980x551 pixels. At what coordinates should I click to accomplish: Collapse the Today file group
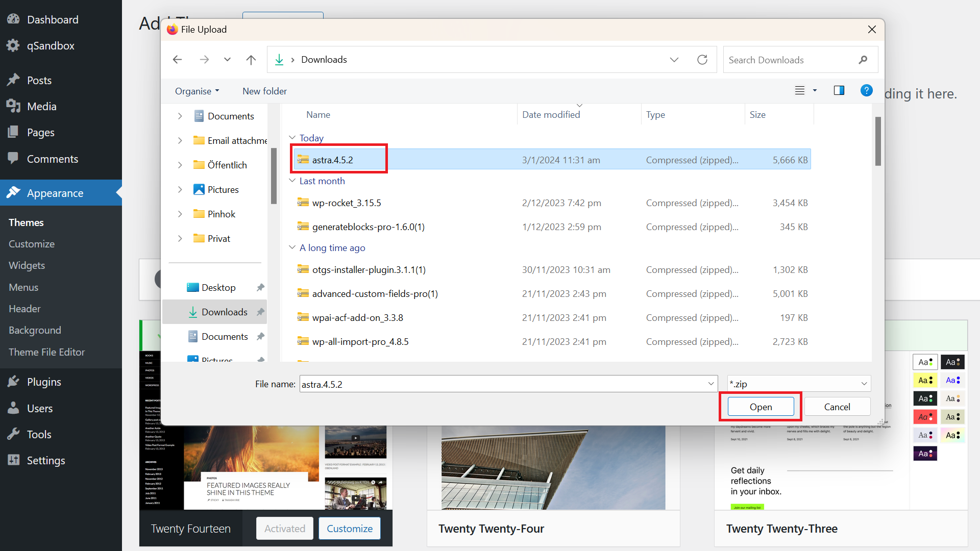(292, 138)
